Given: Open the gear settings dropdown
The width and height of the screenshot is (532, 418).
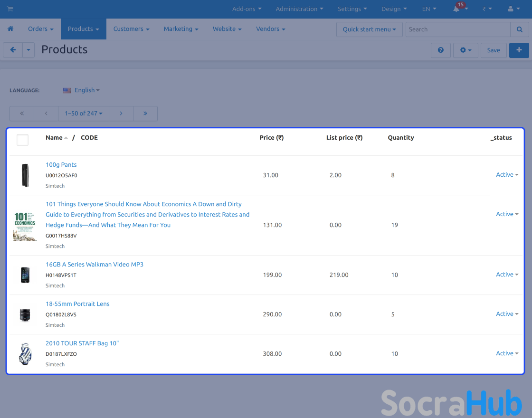Looking at the screenshot, I should coord(465,50).
